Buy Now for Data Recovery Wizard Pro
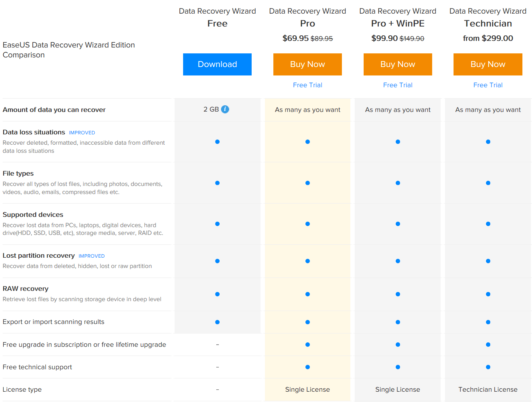The height and width of the screenshot is (402, 532). tap(308, 64)
